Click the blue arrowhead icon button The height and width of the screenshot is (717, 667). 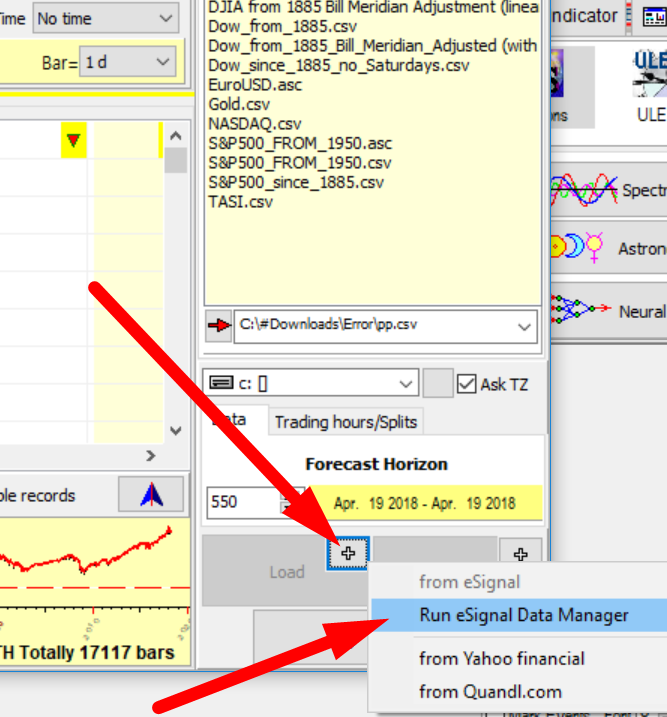(150, 495)
